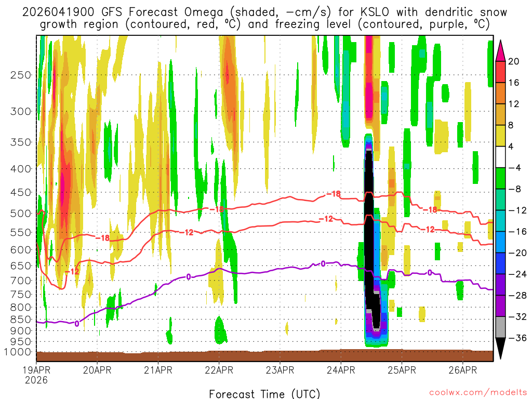The image size is (532, 399).
Task: Click the 550 pressure level label
Action: coord(21,233)
